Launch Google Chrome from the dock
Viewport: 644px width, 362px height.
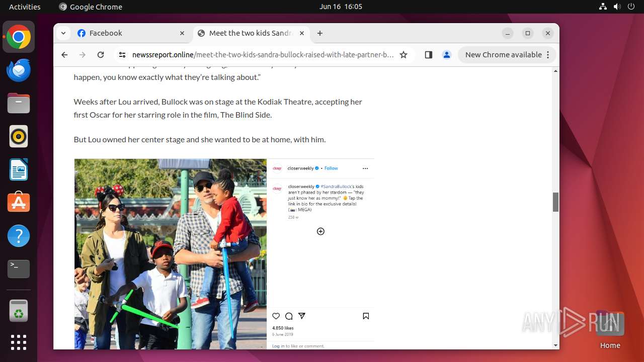click(x=19, y=37)
